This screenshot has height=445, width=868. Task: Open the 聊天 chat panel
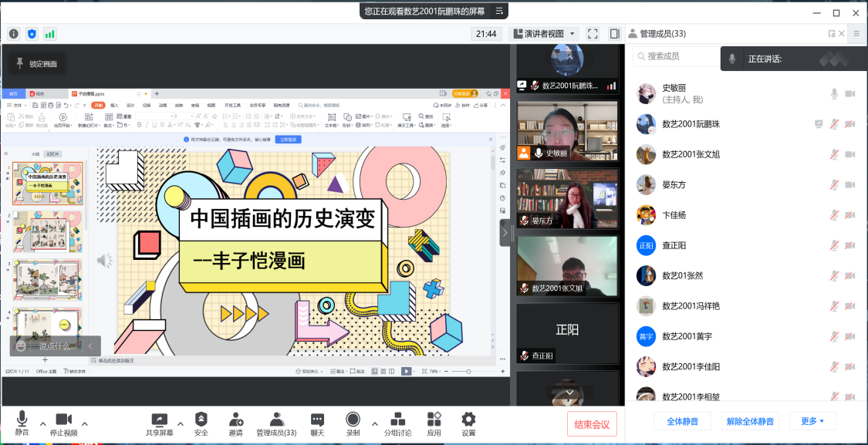[317, 424]
